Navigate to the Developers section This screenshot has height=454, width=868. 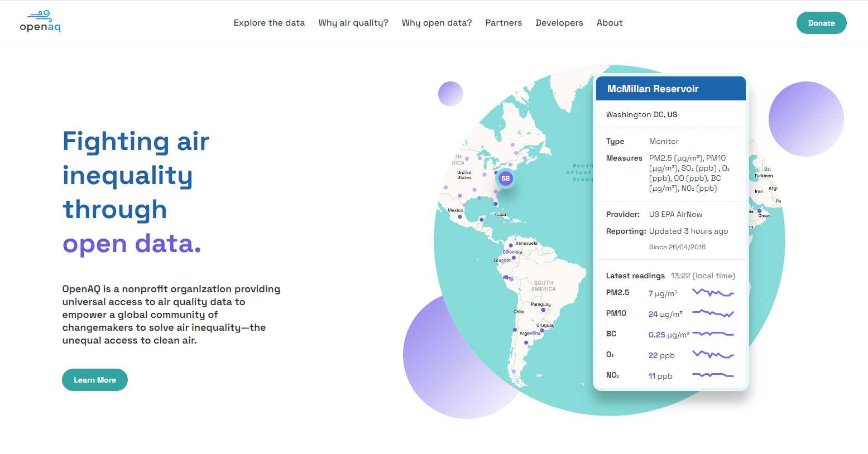[559, 23]
